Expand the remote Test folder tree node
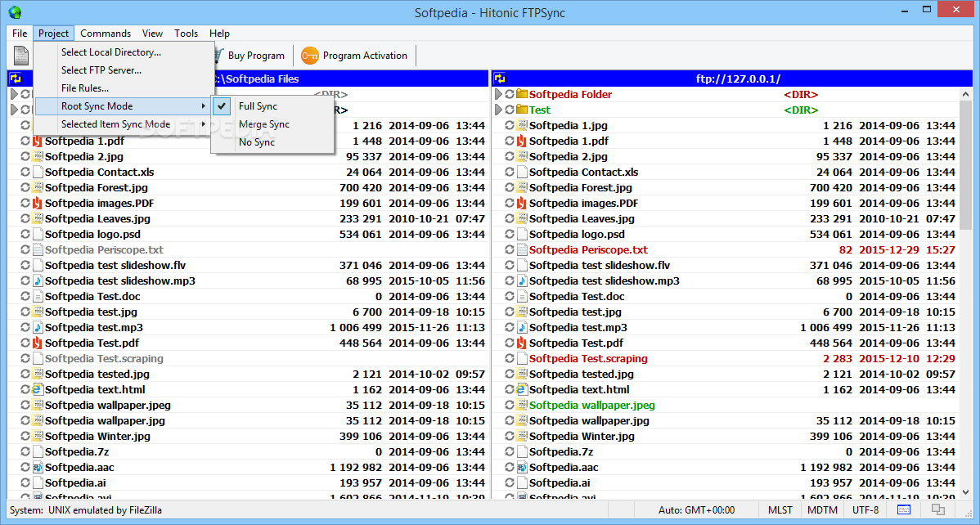980x525 pixels. (499, 110)
